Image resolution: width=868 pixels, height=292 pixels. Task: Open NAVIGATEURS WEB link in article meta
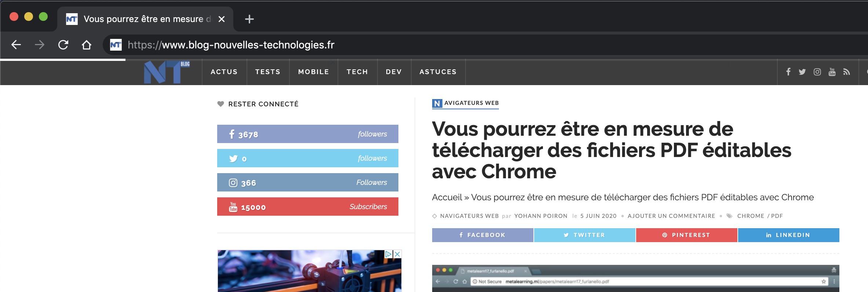tap(469, 216)
